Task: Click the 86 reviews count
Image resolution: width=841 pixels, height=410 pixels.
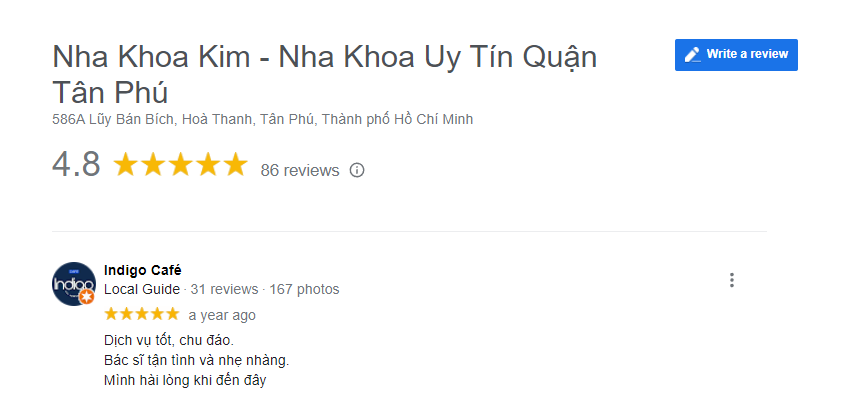Action: coord(300,170)
